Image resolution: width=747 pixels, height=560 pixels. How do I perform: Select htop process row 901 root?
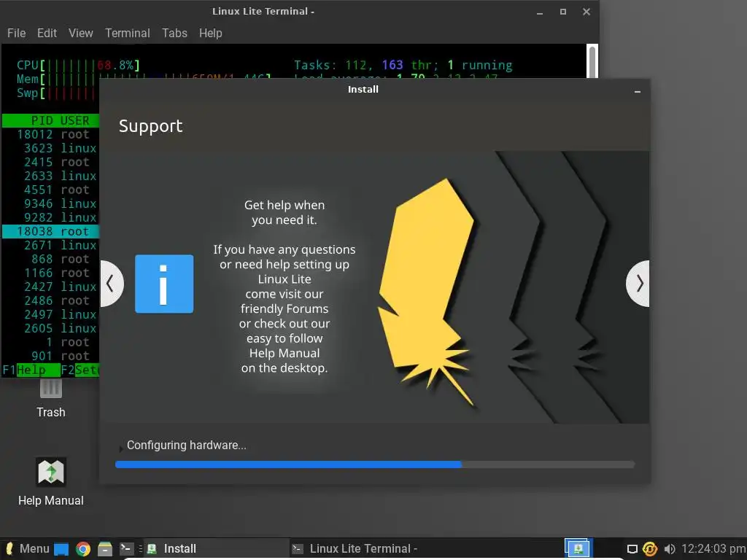tap(50, 356)
